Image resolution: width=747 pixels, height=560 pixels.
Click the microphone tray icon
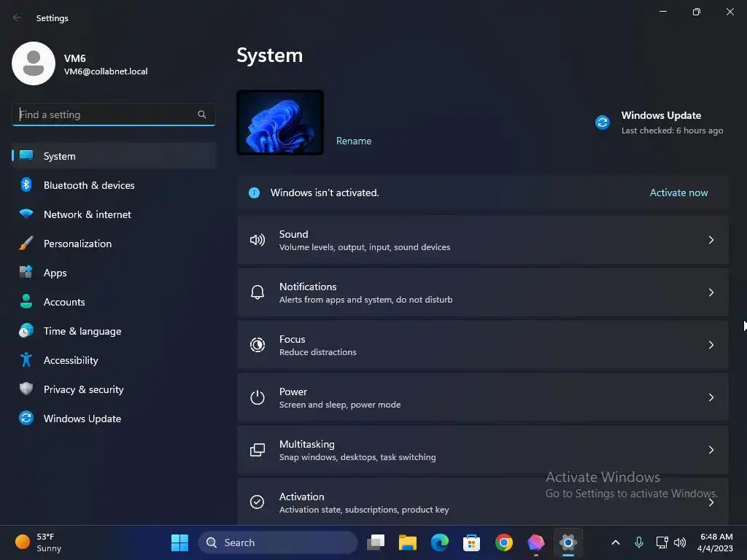tap(639, 542)
